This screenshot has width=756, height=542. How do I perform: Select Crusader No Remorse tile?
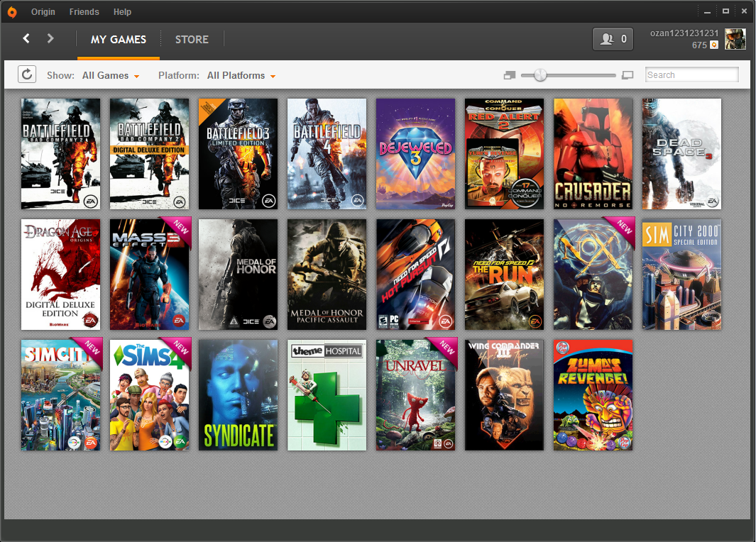(593, 154)
